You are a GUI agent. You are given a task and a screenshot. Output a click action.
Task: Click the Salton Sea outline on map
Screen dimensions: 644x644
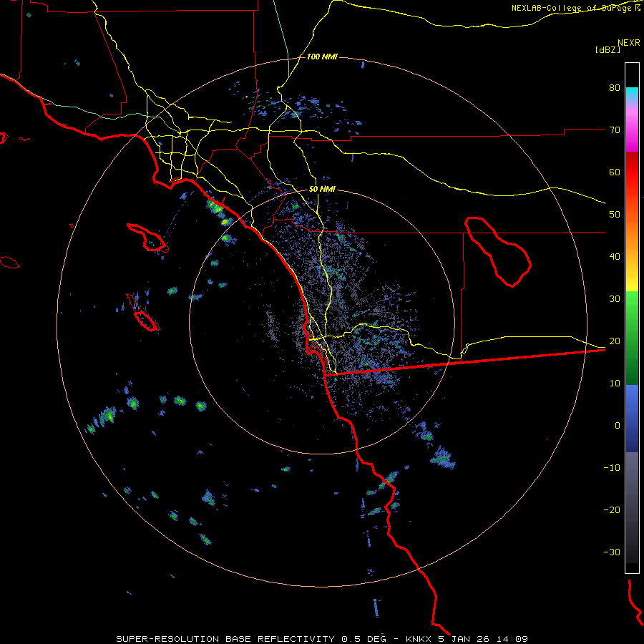click(498, 252)
